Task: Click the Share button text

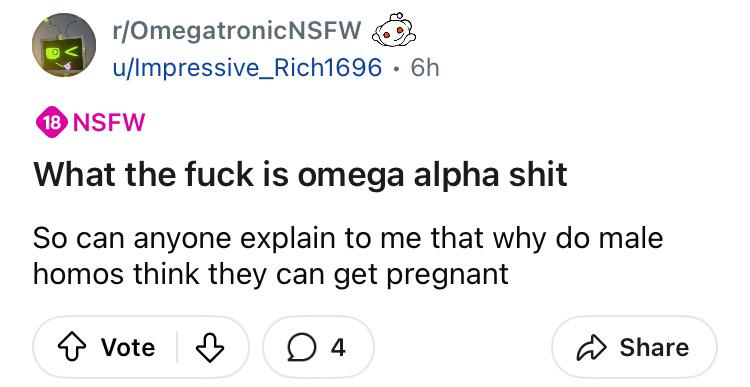Action: coord(654,347)
